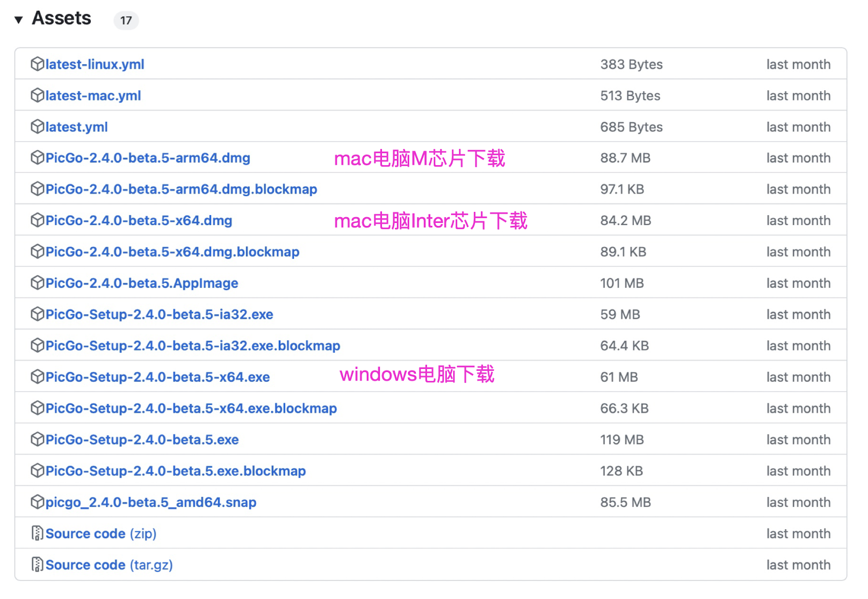Click 'last month' in the amd64.snap row
868x599 pixels.
(x=798, y=502)
